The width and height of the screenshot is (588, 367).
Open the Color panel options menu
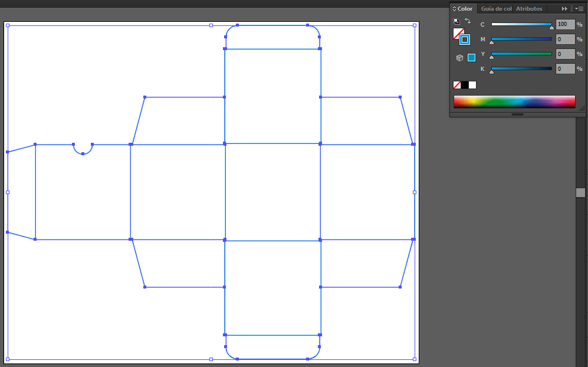point(579,8)
